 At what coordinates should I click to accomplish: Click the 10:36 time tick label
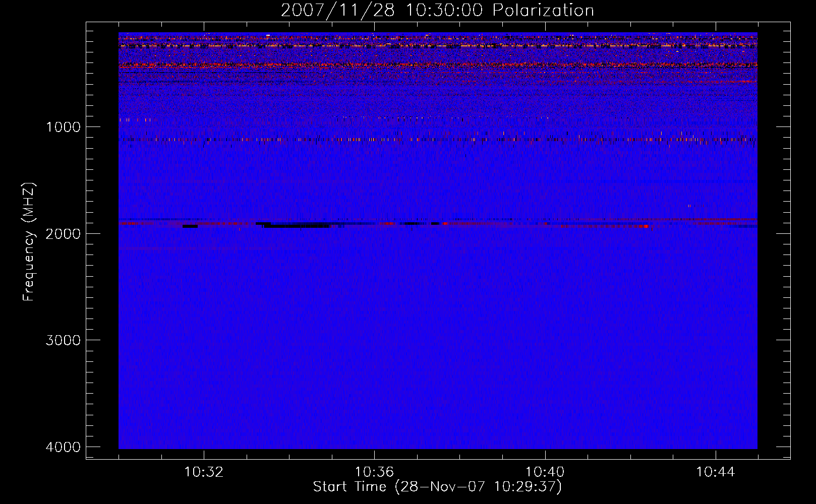coord(374,472)
